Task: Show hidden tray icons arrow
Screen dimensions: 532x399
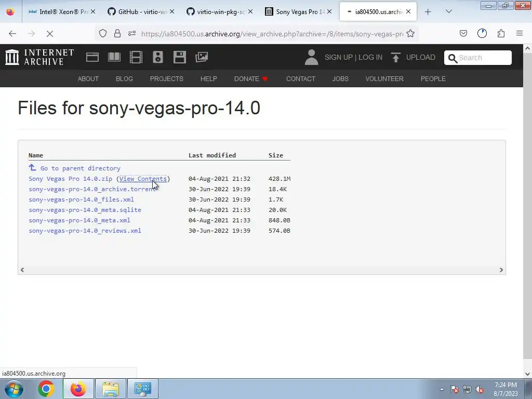Action: pos(442,390)
